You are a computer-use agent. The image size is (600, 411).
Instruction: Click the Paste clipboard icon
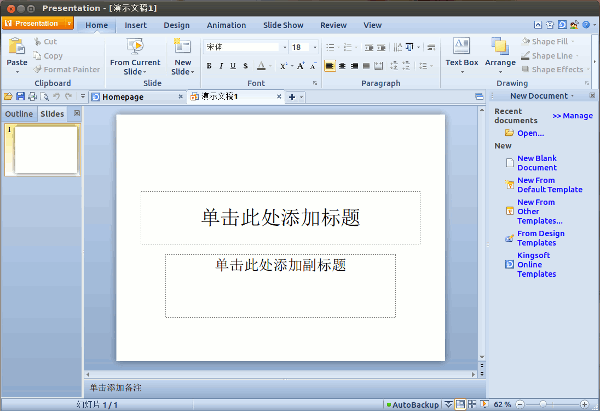point(17,47)
